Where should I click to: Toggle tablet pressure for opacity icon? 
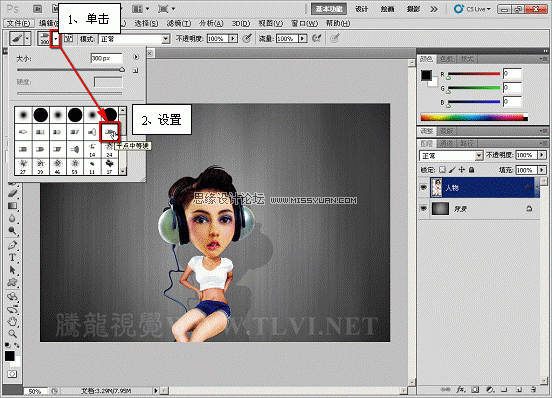click(x=247, y=38)
